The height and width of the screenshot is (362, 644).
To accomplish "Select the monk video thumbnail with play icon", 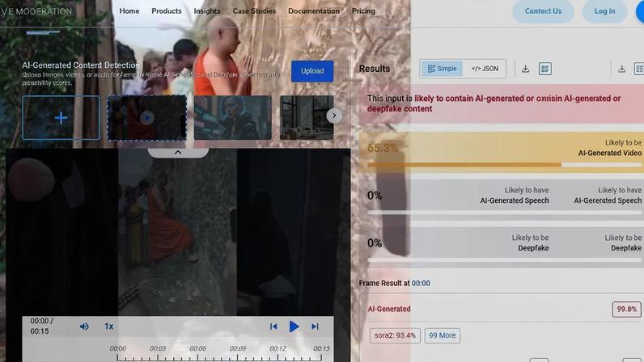I will tap(146, 118).
